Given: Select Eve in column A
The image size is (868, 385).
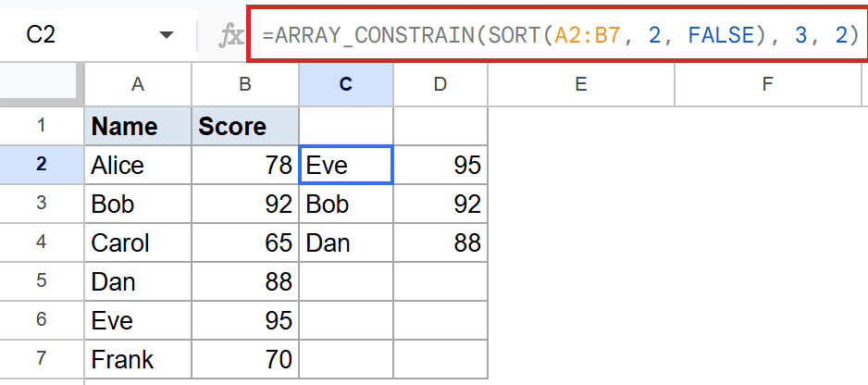Looking at the screenshot, I should [x=138, y=320].
